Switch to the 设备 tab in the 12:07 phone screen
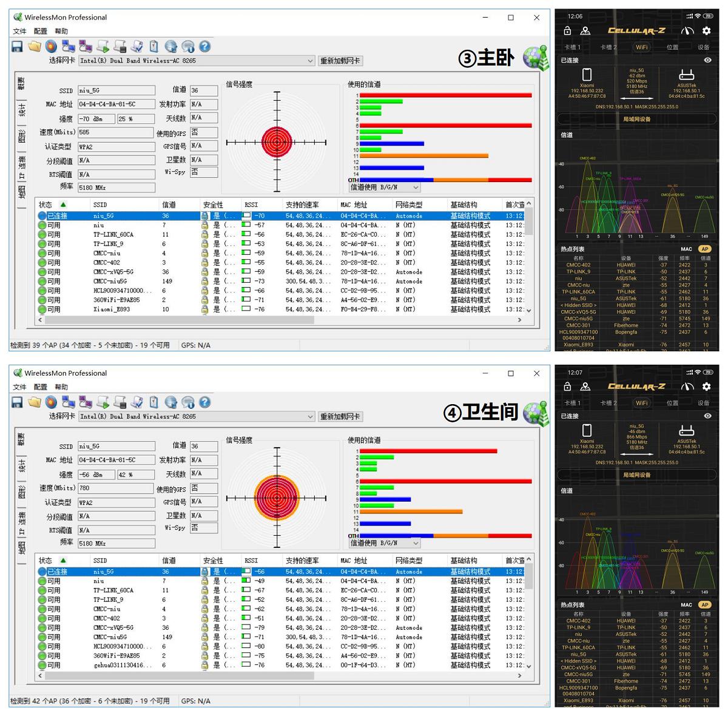This screenshot has width=728, height=716. [704, 402]
